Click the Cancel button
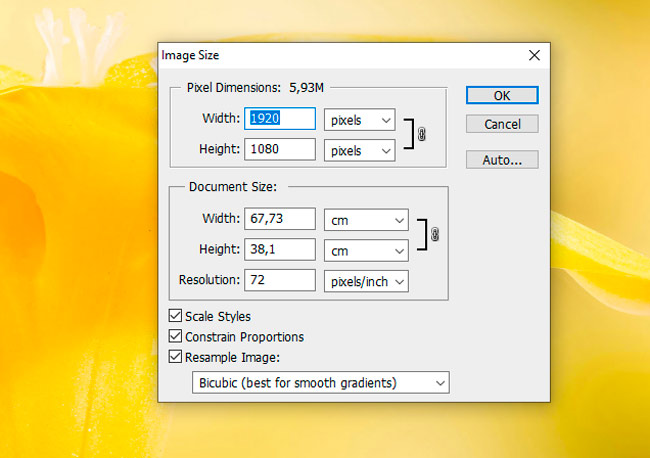Screen dimensions: 650x458 502,125
